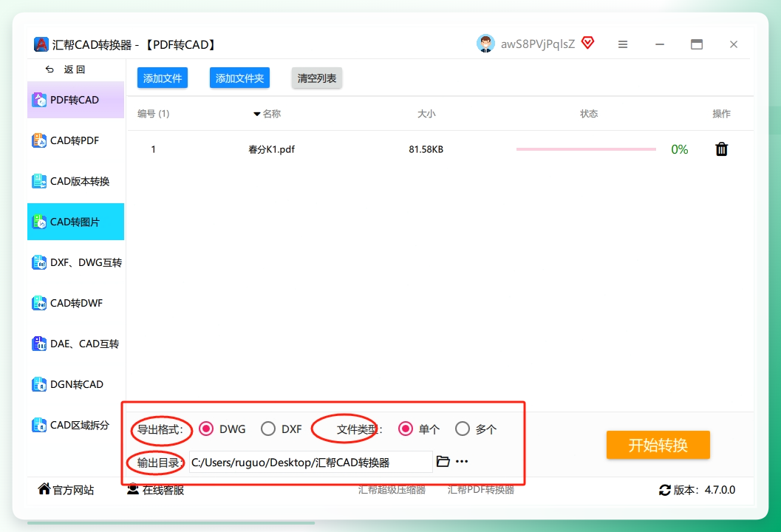The image size is (781, 532).
Task: Click the 添加文件夹 button
Action: click(x=239, y=78)
